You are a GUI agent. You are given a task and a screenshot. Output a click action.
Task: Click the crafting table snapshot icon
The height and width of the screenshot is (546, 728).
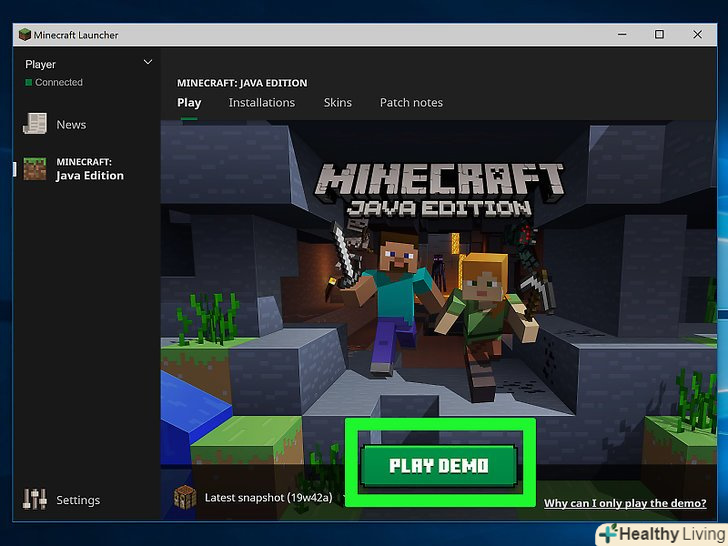pos(185,496)
